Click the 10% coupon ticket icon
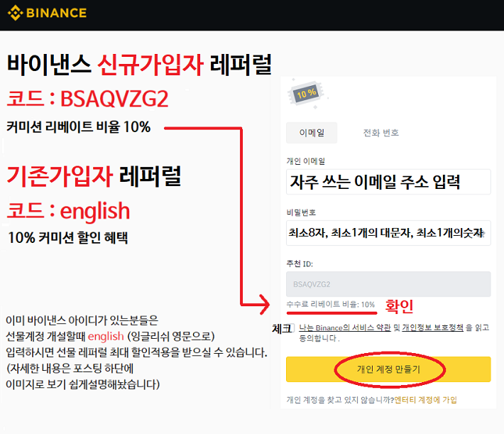Image resolution: width=504 pixels, height=434 pixels. click(307, 94)
